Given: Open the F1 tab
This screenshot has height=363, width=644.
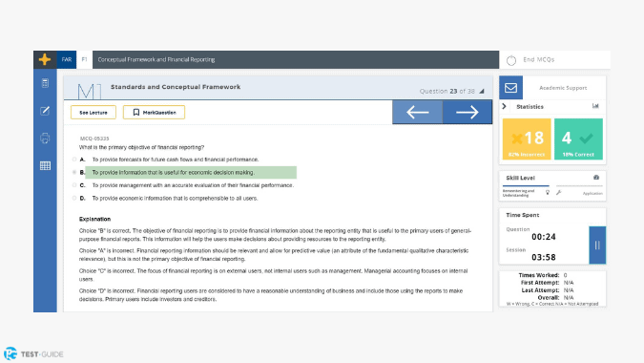Looking at the screenshot, I should [85, 59].
